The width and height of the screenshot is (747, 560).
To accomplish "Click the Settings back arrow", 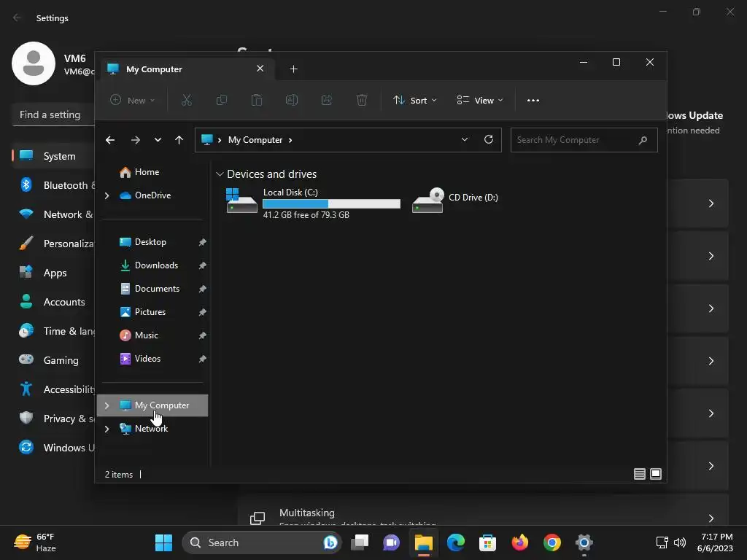I will coord(18,17).
